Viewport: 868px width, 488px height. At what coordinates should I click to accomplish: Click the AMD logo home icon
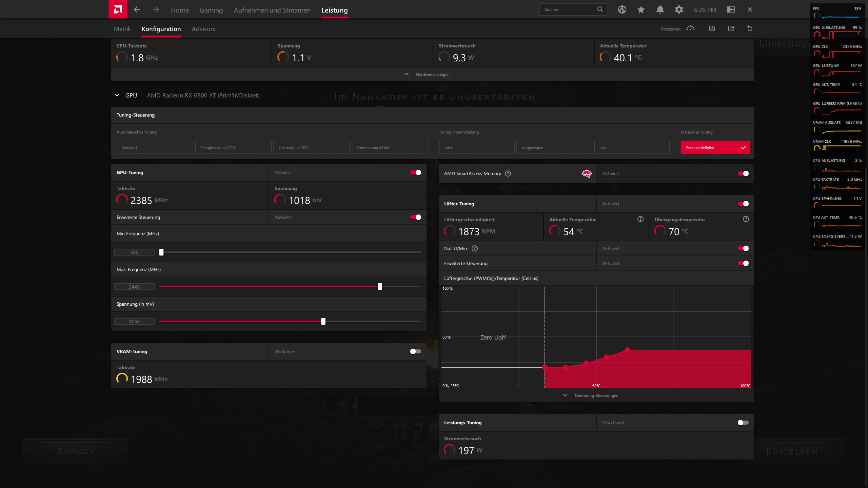point(118,9)
